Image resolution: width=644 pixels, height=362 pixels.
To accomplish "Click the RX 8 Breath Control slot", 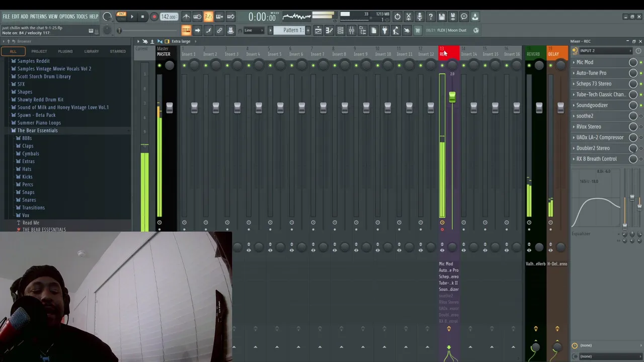I will (596, 159).
